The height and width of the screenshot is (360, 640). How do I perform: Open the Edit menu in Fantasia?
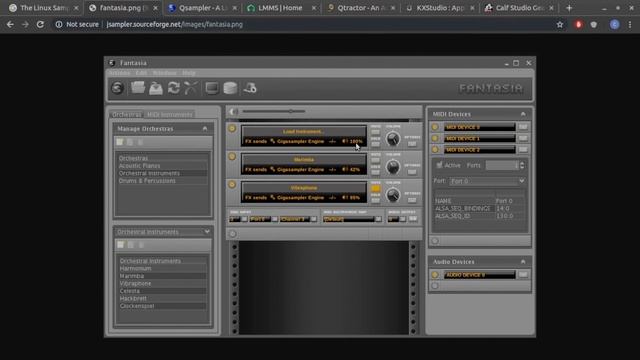tap(141, 73)
